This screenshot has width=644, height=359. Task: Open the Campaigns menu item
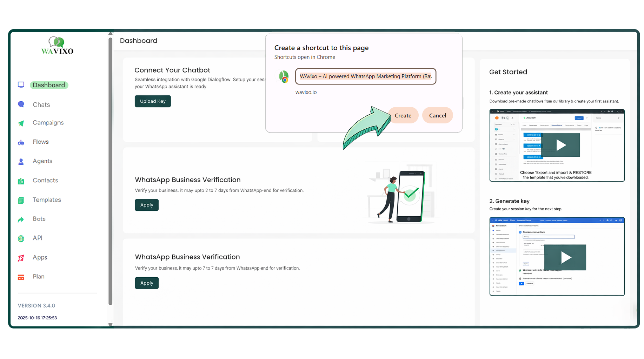48,123
